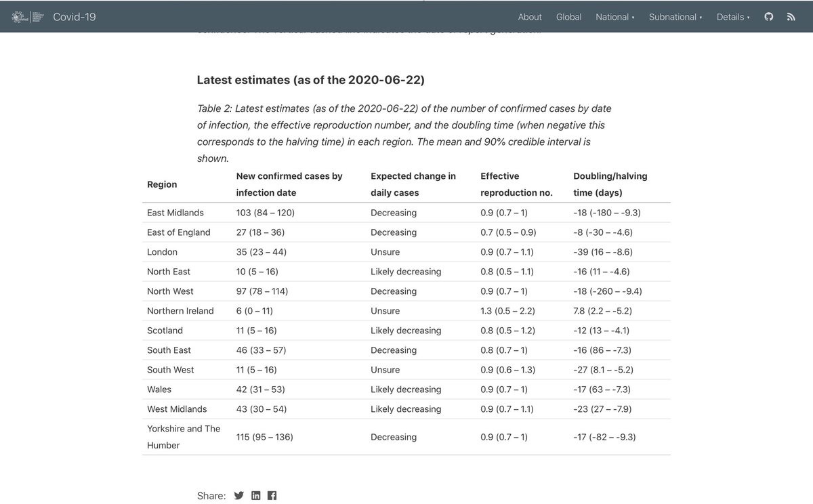Select the North East region cell

tap(169, 272)
